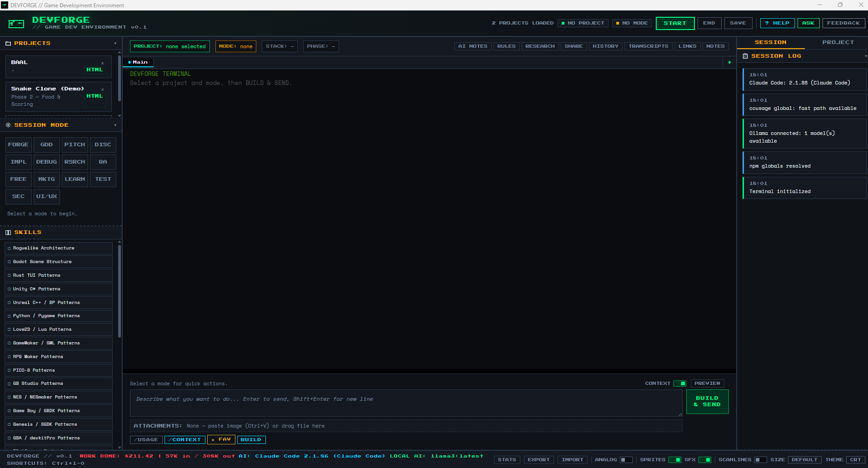Click the folder icon beside PROJECTS header
Image resolution: width=868 pixels, height=468 pixels.
pyautogui.click(x=8, y=43)
